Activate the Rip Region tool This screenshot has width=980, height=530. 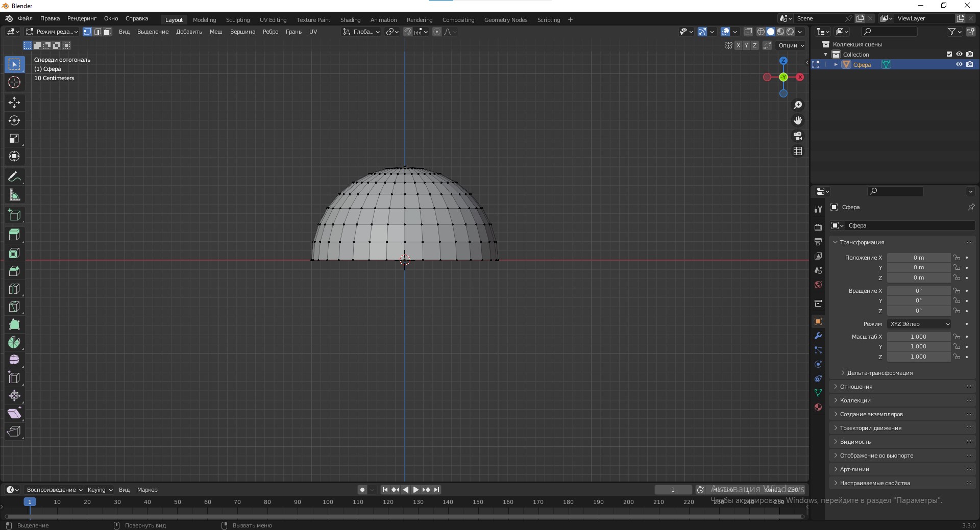tap(14, 432)
